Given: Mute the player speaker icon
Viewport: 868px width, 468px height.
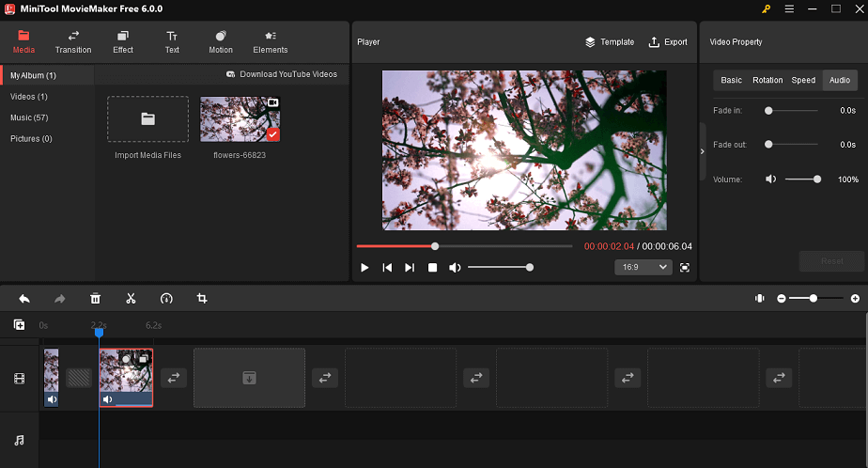Looking at the screenshot, I should pos(455,268).
